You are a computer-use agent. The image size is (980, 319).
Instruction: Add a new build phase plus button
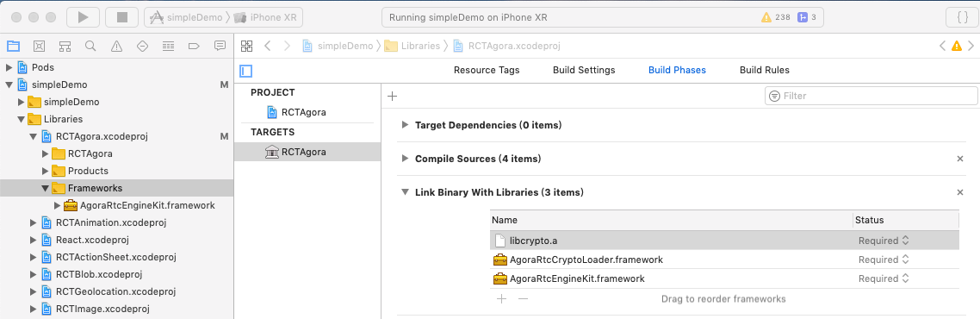point(393,97)
